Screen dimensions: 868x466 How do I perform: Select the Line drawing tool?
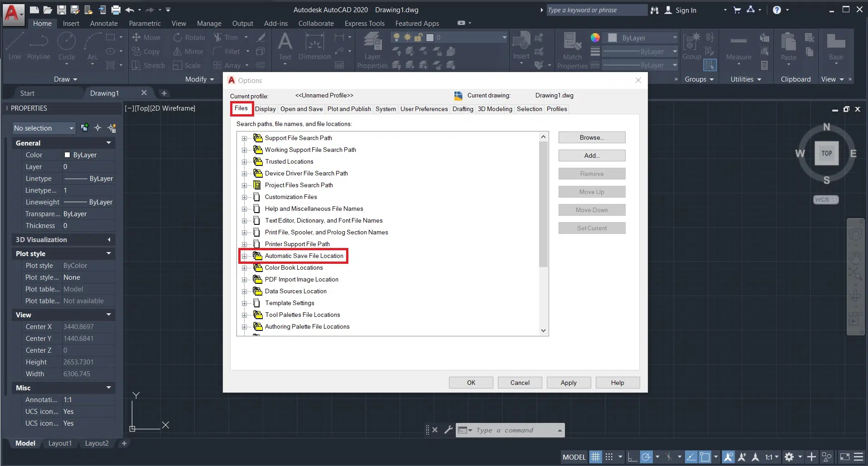[x=14, y=46]
